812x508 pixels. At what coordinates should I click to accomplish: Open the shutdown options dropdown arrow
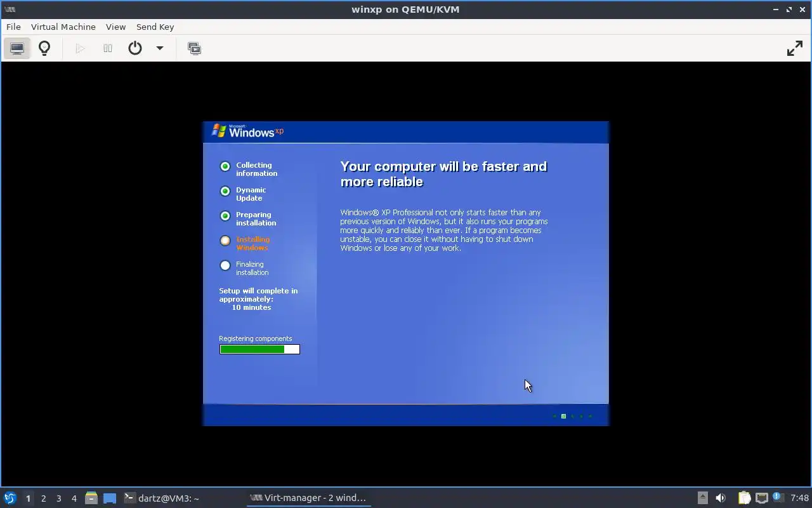click(160, 48)
